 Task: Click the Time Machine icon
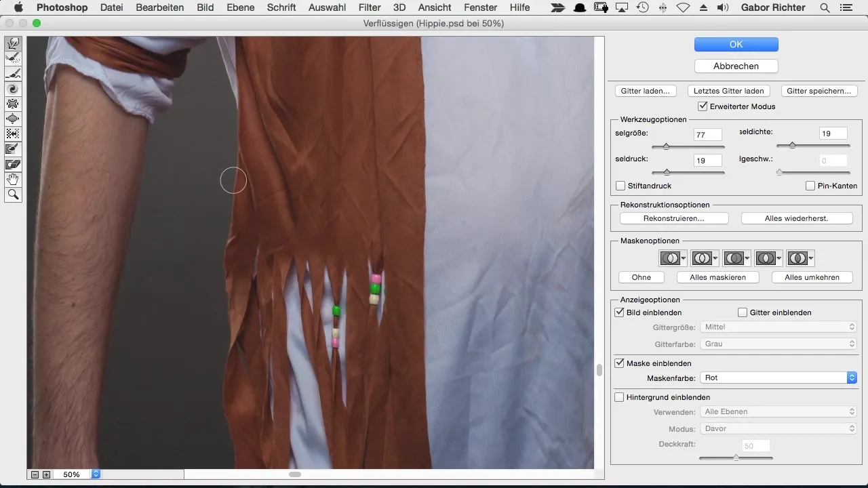click(642, 7)
